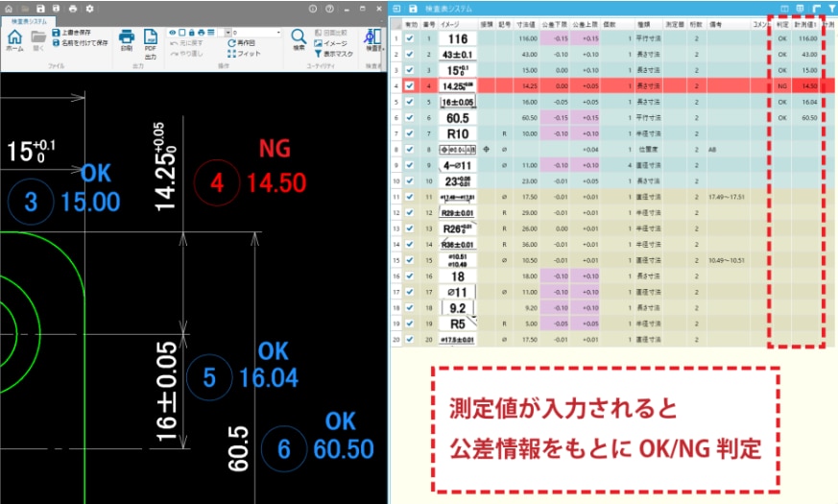The image size is (838, 504).
Task: Click the overwrite save (上書き保存) button
Action: click(x=72, y=33)
